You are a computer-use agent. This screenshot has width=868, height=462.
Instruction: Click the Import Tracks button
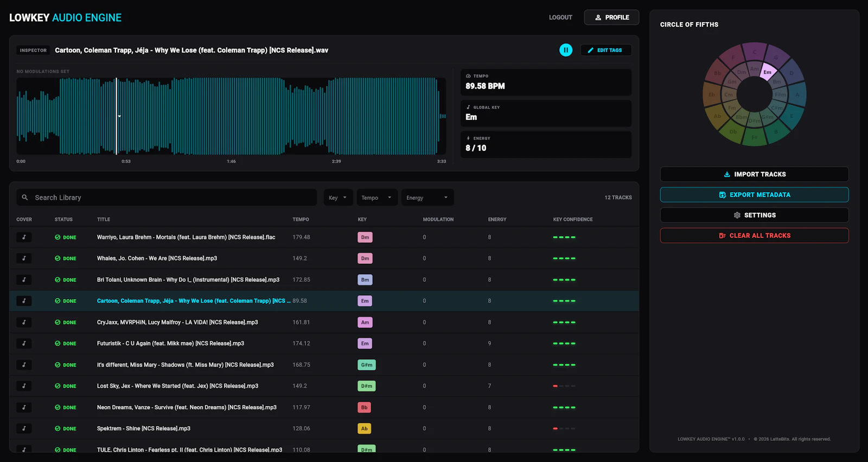point(754,174)
